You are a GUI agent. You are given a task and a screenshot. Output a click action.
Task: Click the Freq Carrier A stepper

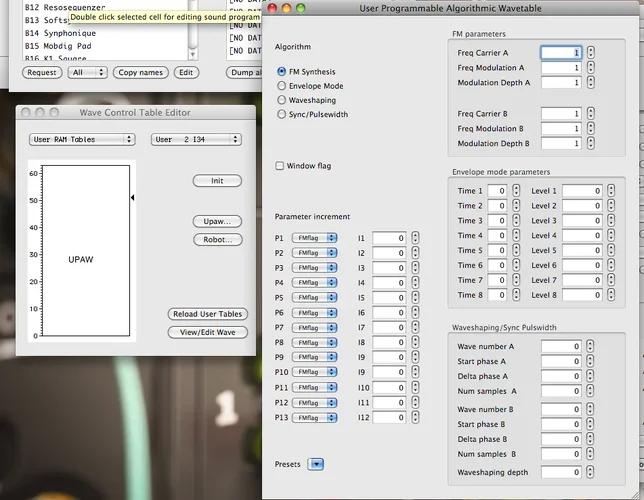[591, 52]
